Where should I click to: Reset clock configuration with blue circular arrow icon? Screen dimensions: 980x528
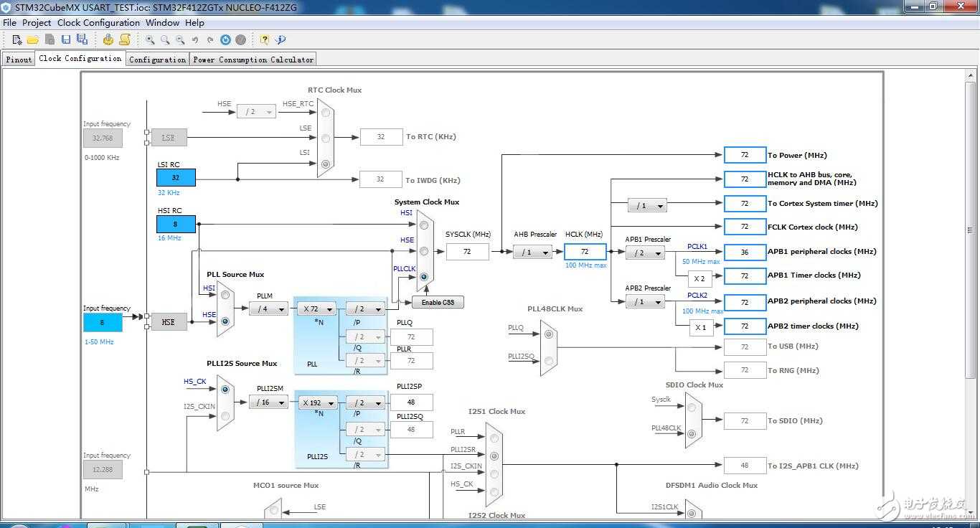(x=225, y=40)
